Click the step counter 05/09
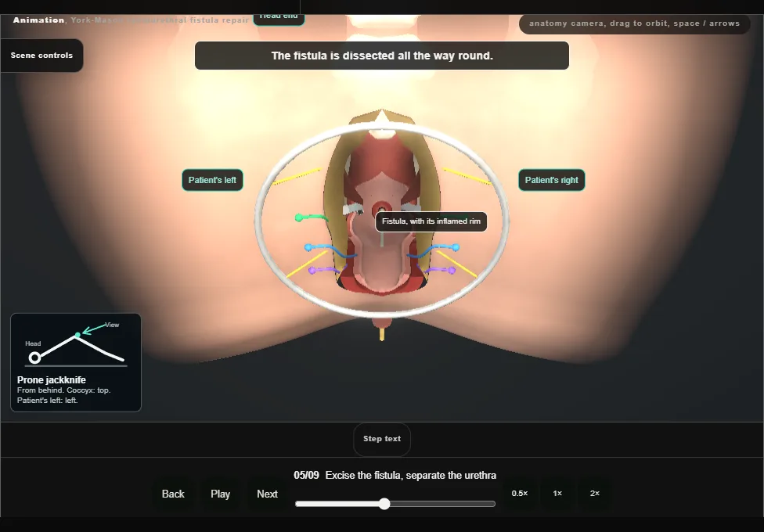The image size is (764, 532). click(x=307, y=476)
